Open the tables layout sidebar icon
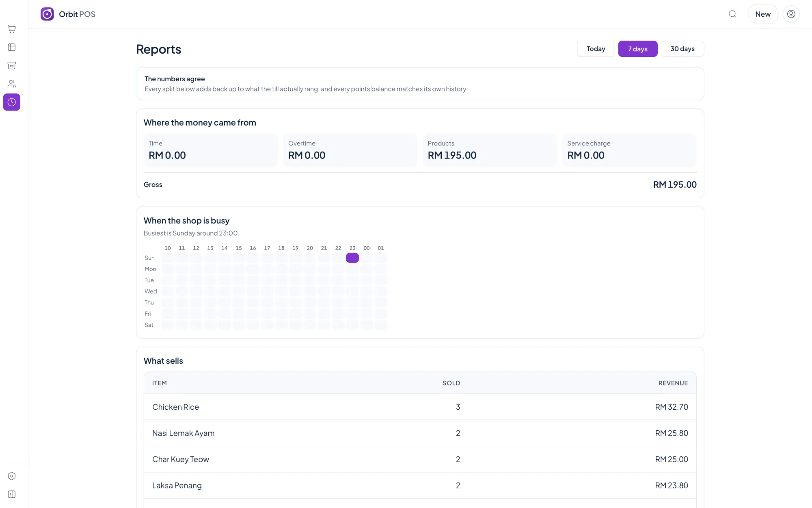 (12, 47)
